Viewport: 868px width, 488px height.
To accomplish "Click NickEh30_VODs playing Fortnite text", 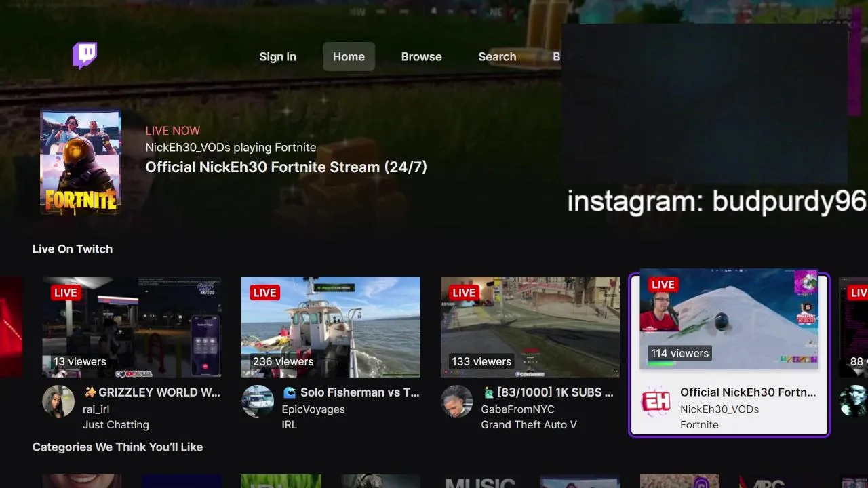I will click(231, 148).
